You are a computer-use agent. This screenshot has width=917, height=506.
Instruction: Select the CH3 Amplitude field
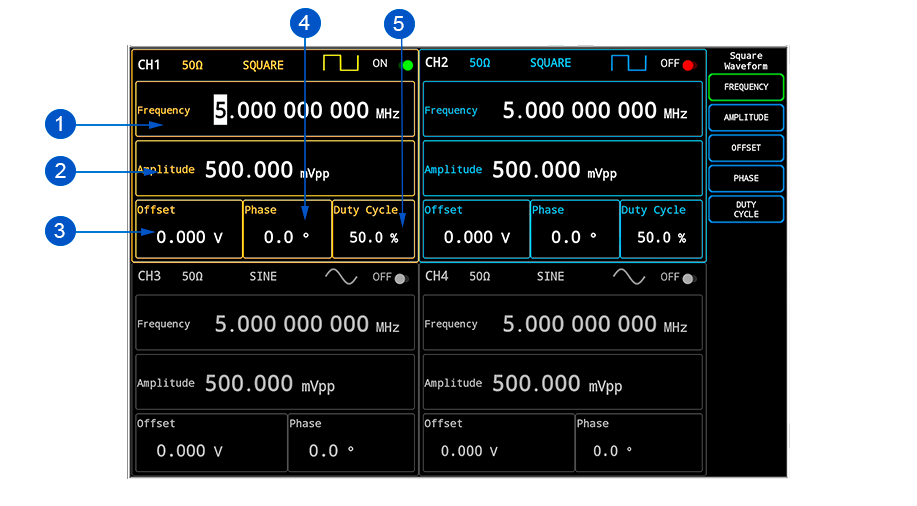coord(275,382)
